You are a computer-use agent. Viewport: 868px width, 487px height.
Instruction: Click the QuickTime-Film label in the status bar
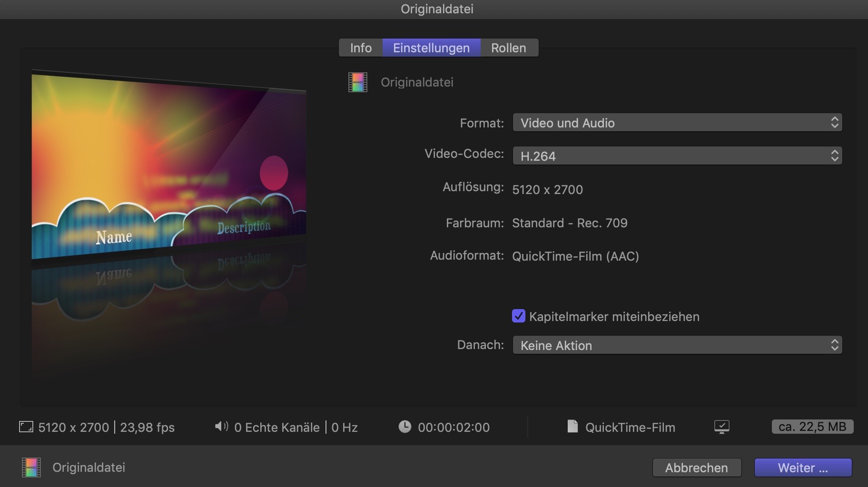point(630,428)
